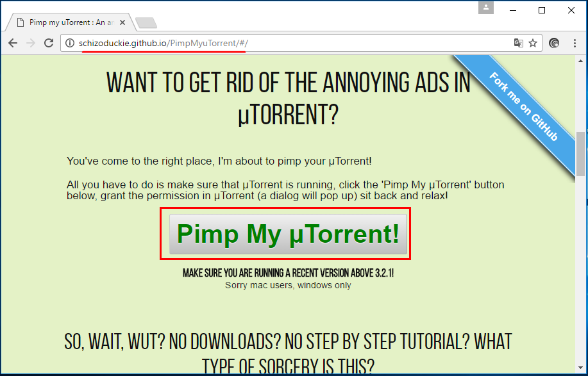This screenshot has height=376, width=588.
Task: Click the scrollbar up arrow
Action: [x=580, y=61]
